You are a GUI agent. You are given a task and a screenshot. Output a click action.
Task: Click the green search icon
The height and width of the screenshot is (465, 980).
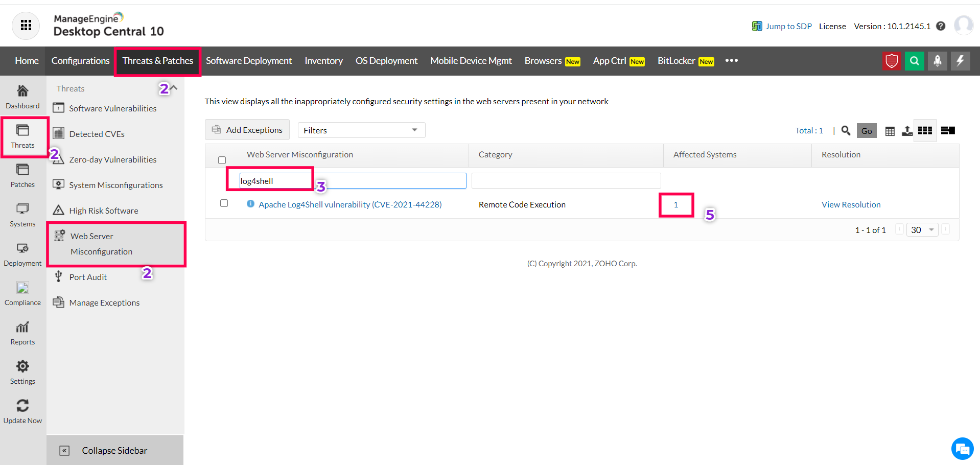pos(915,61)
